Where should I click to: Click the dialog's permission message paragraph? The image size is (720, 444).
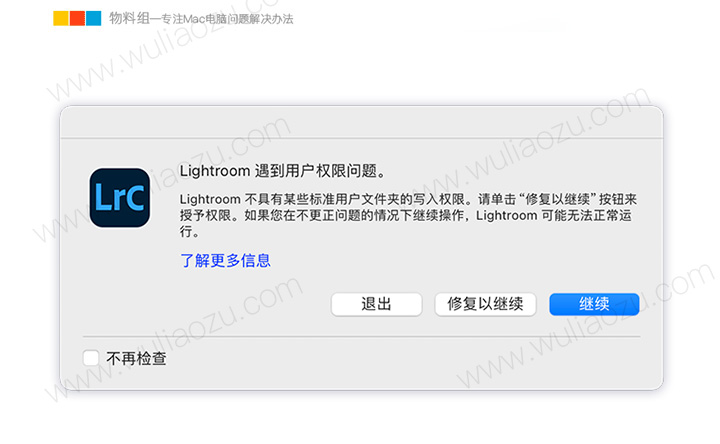coord(408,215)
